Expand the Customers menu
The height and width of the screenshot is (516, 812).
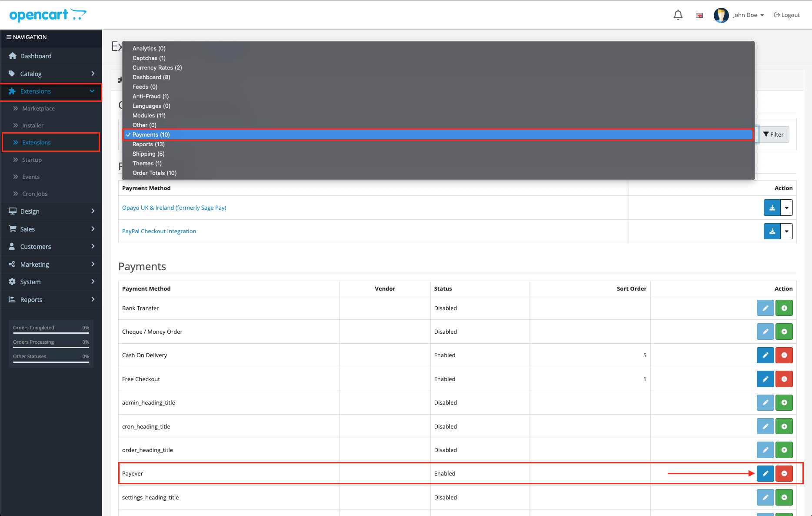coord(51,247)
